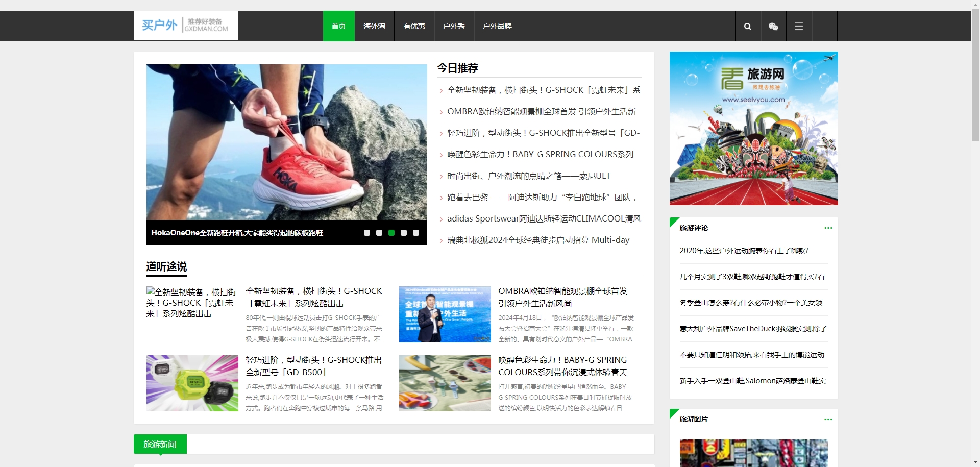Open 时尚出街 索尼ULT link
Screen dimensions: 980x467
[529, 176]
